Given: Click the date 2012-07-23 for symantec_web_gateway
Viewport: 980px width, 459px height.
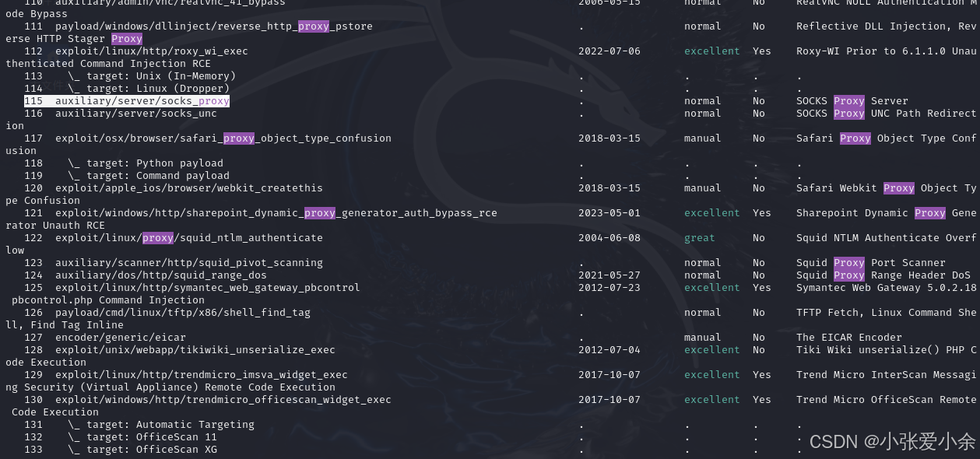Looking at the screenshot, I should [609, 288].
